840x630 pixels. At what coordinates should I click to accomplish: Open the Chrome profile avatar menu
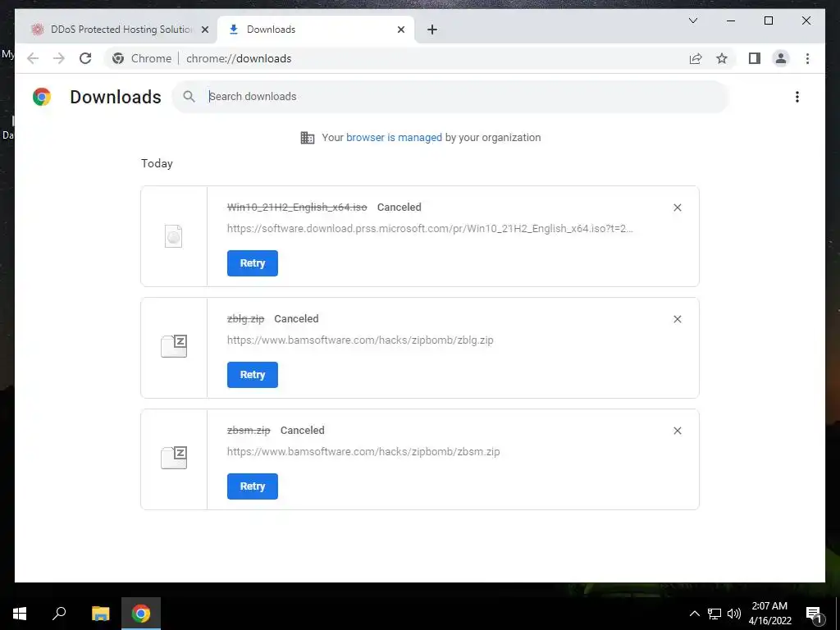pos(781,58)
